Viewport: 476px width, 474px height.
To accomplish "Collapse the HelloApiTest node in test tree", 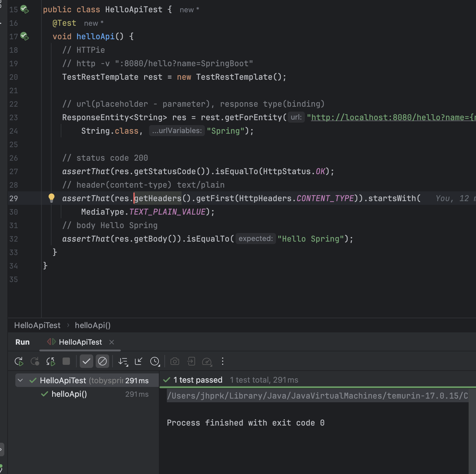I will click(x=20, y=380).
